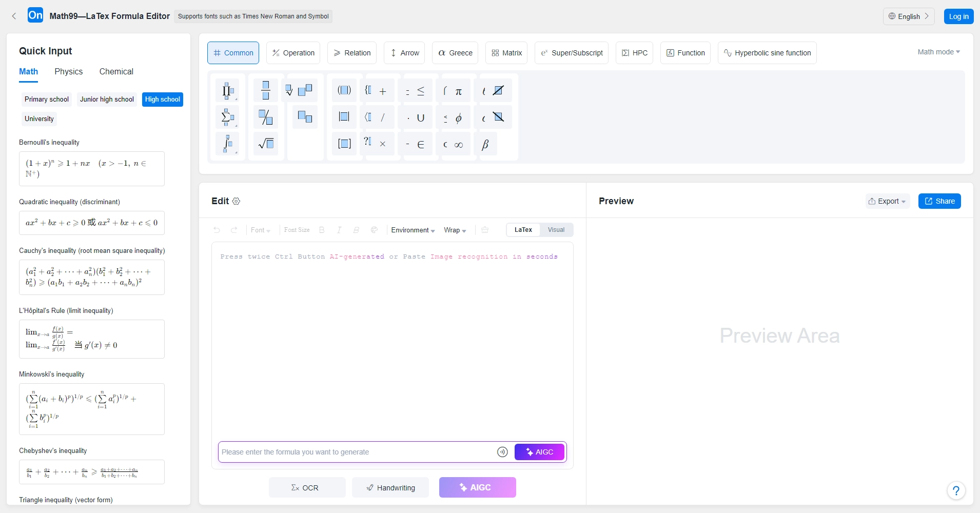Screen dimensions: 980x513
Task: Click the Handwriting button
Action: 390,487
